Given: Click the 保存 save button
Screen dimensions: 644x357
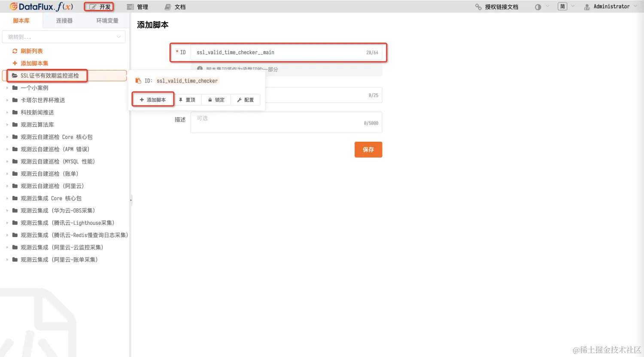Looking at the screenshot, I should coord(368,150).
